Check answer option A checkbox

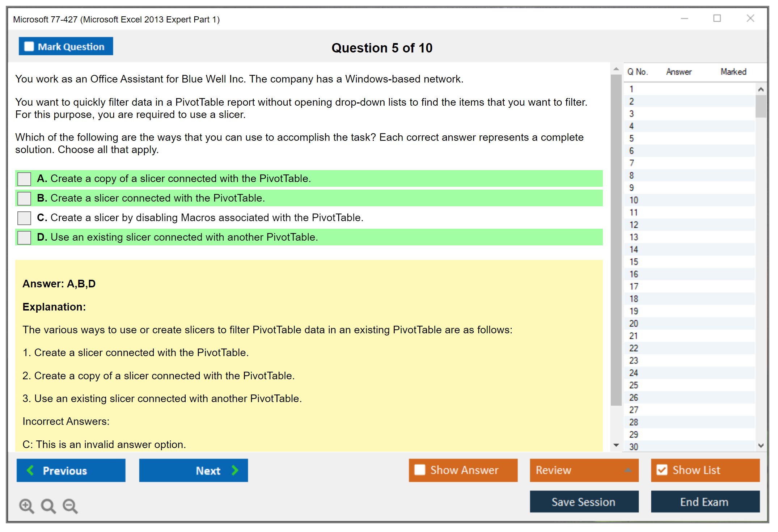[24, 179]
